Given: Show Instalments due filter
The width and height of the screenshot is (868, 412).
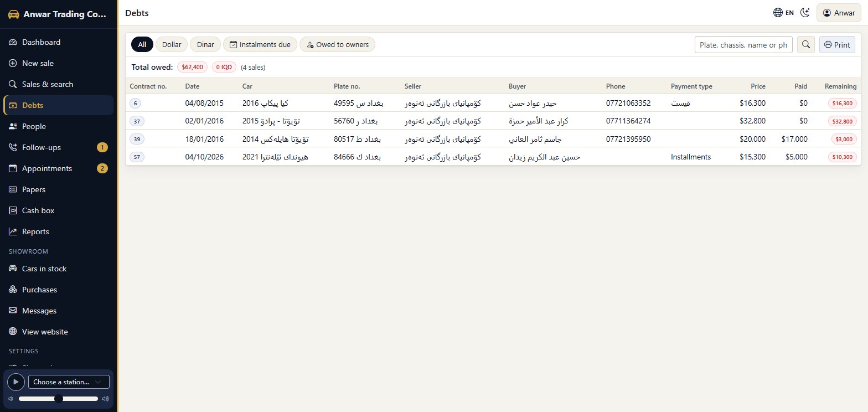Looking at the screenshot, I should (x=260, y=44).
